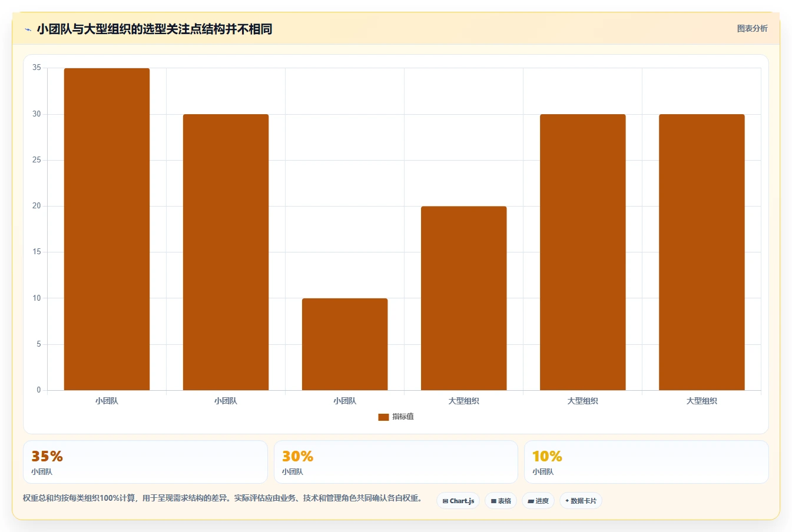
Task: Click the 小团队 bar with value 30
Action: (x=226, y=252)
